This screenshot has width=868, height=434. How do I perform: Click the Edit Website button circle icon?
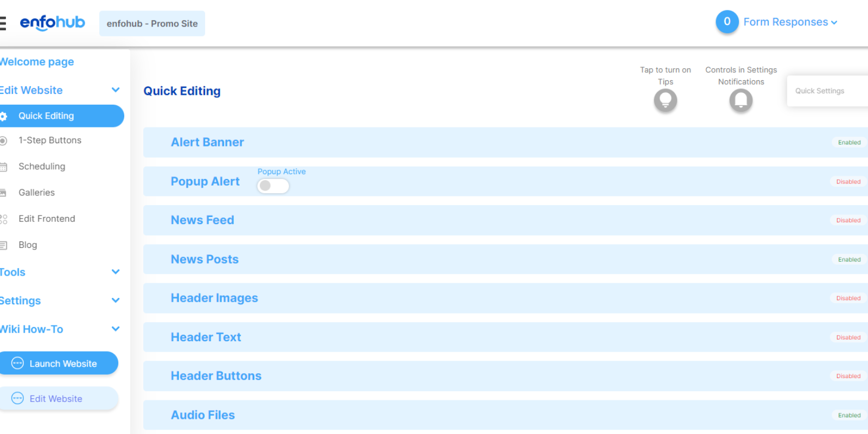(17, 398)
